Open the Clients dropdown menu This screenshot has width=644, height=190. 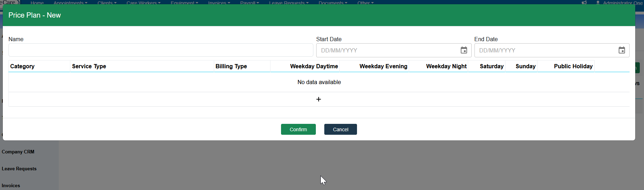107,2
